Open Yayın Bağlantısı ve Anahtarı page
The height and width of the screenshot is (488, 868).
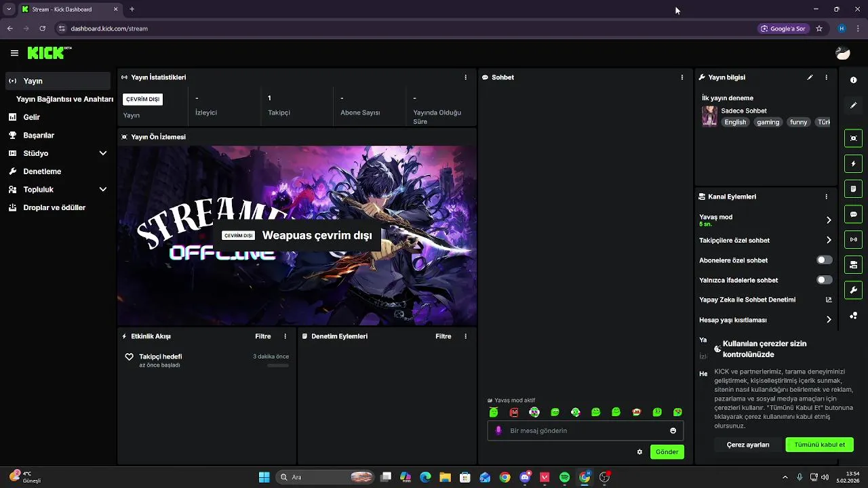(64, 99)
